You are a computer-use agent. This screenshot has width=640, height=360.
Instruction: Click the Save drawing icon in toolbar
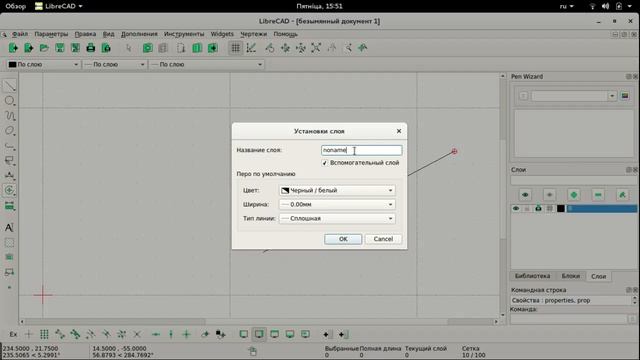point(60,48)
